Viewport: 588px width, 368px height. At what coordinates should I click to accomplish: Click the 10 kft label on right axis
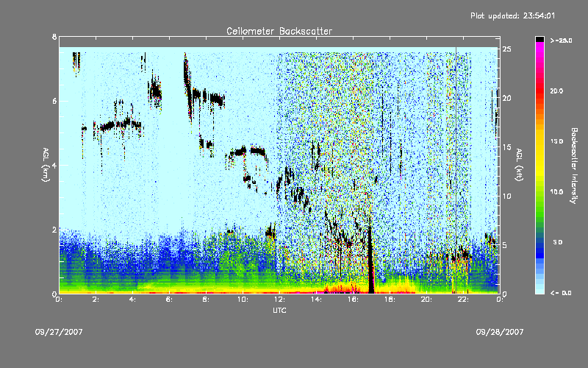click(x=506, y=196)
